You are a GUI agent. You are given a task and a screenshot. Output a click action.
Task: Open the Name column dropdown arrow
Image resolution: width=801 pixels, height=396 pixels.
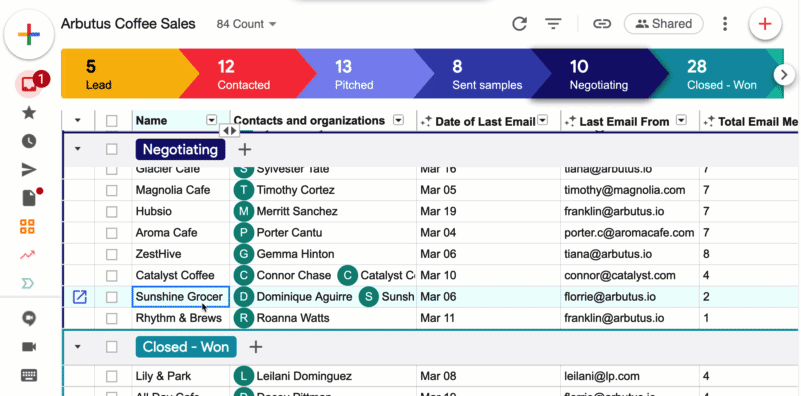pos(211,120)
